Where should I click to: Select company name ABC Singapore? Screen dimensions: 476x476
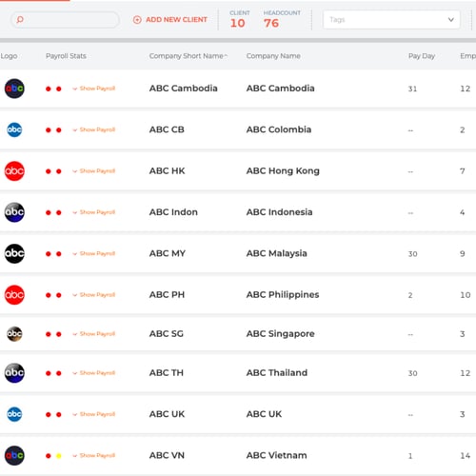point(281,333)
